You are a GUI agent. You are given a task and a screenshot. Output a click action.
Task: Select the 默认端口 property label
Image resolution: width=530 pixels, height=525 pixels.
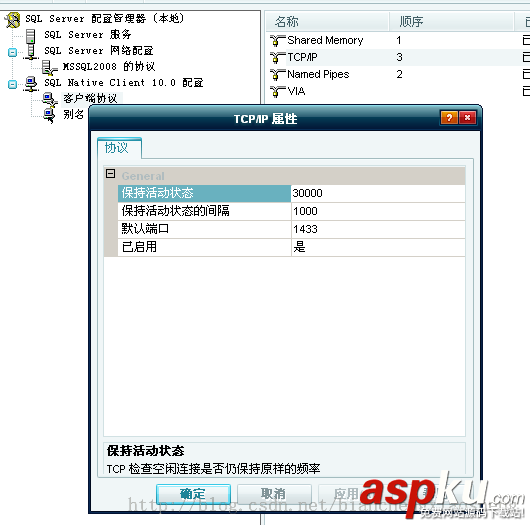(204, 229)
